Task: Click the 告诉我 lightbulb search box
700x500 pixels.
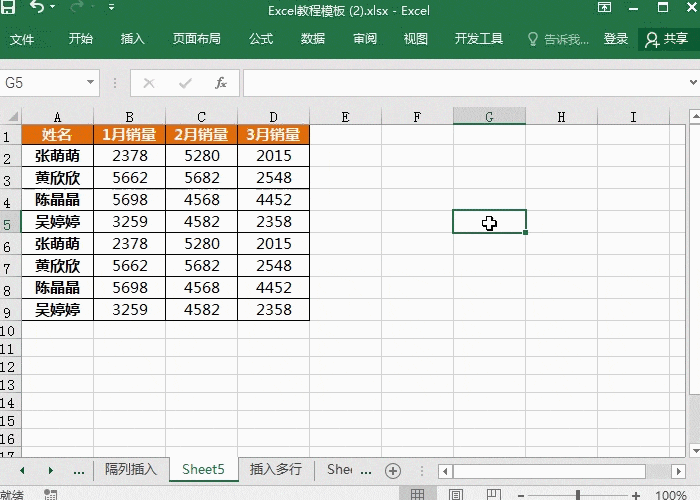Action: pyautogui.click(x=558, y=39)
